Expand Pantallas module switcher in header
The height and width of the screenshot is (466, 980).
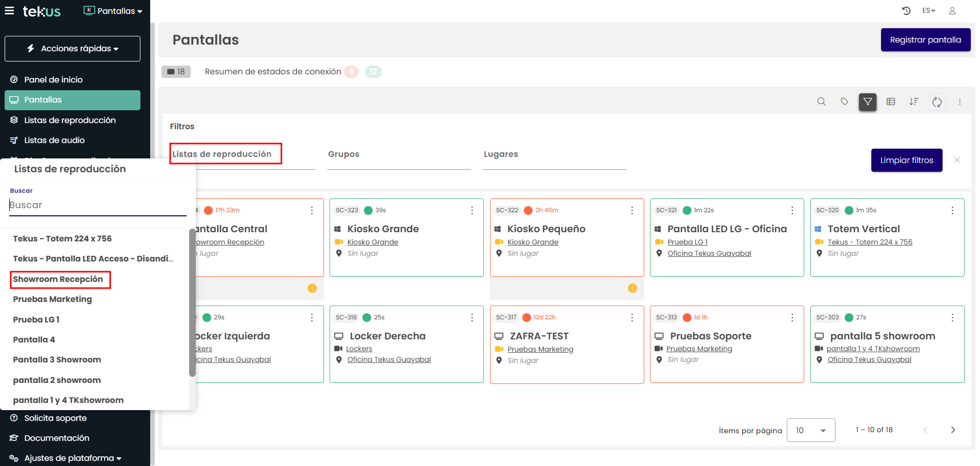coord(113,11)
